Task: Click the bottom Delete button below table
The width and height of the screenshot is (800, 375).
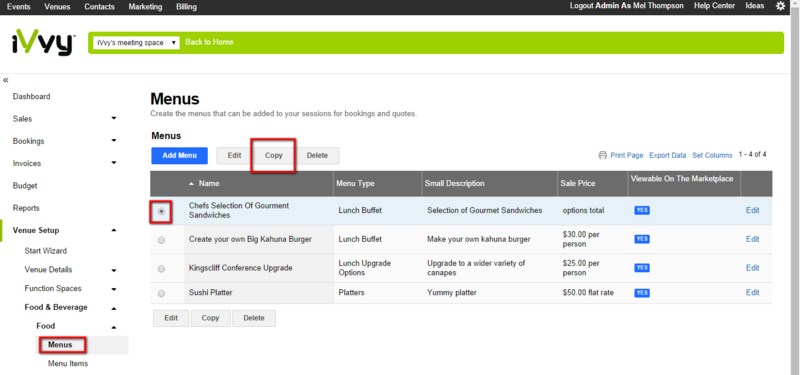Action: click(x=254, y=318)
